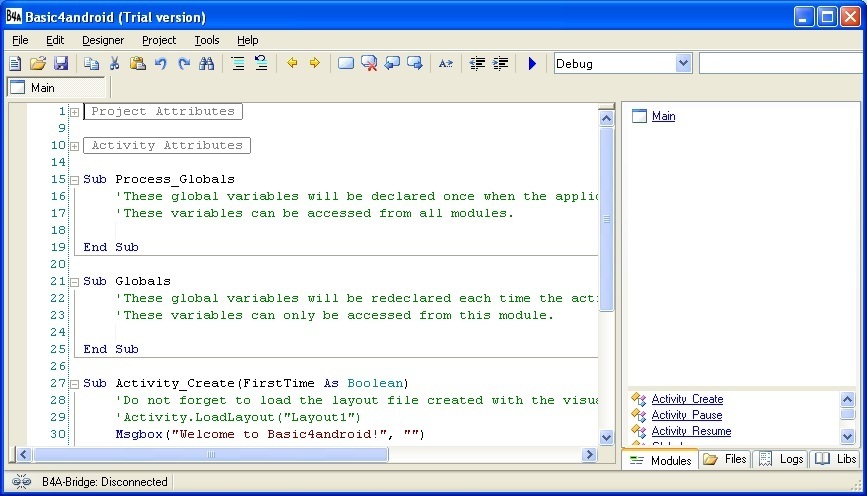Select the Main code tab

tap(56, 87)
